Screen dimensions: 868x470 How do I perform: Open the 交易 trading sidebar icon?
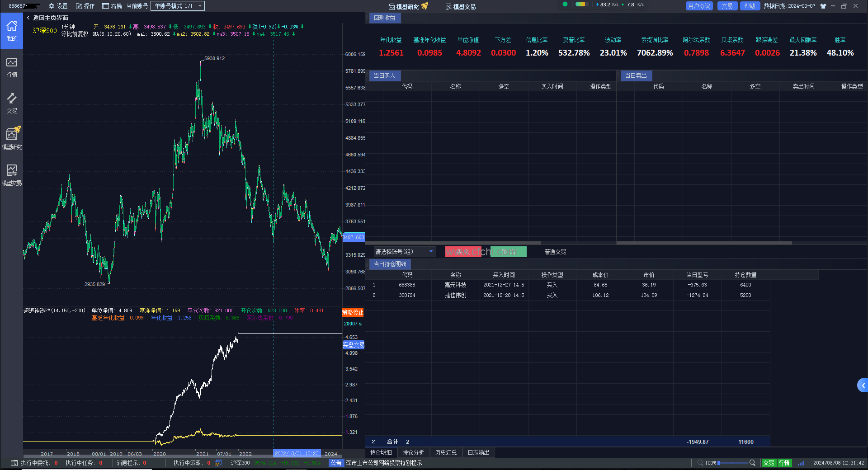pos(12,103)
